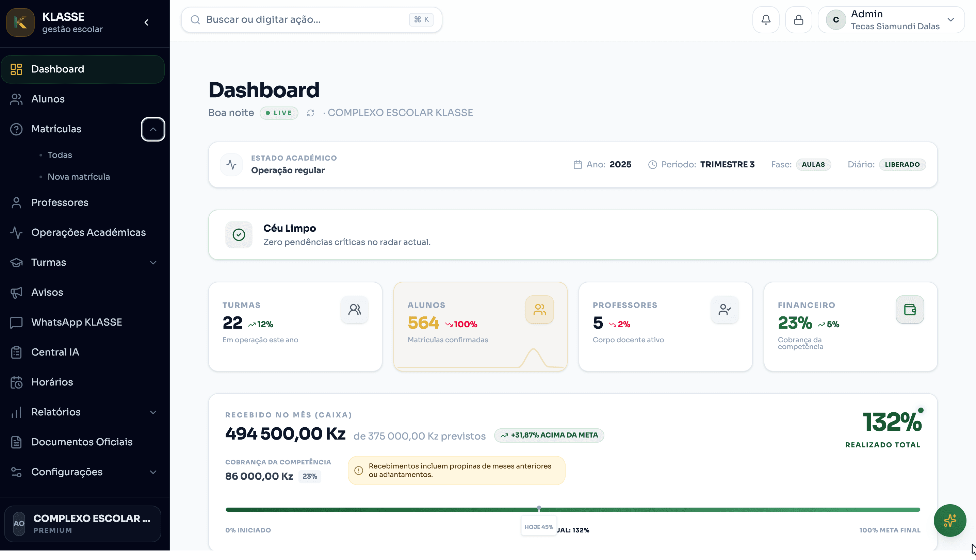
Task: Open Documentos Oficiais in the sidebar
Action: pyautogui.click(x=83, y=442)
